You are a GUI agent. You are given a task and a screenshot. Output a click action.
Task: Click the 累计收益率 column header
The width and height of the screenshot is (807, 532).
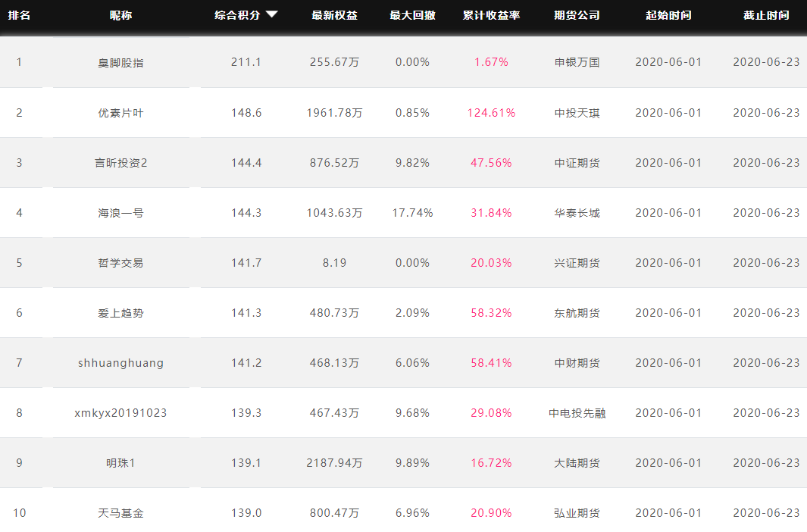[492, 15]
